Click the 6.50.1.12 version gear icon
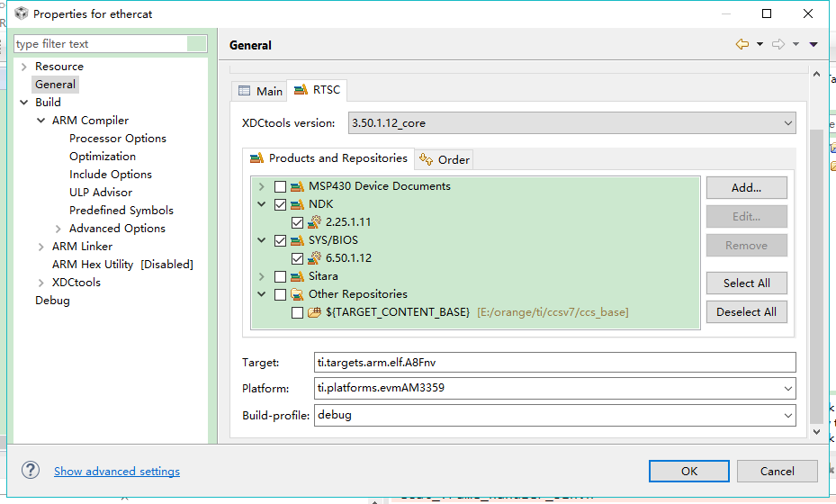Image resolution: width=836 pixels, height=504 pixels. point(315,258)
